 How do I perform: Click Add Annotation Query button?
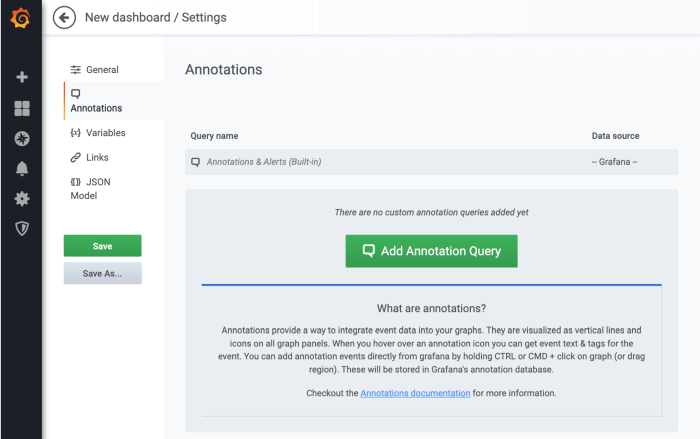pyautogui.click(x=431, y=251)
